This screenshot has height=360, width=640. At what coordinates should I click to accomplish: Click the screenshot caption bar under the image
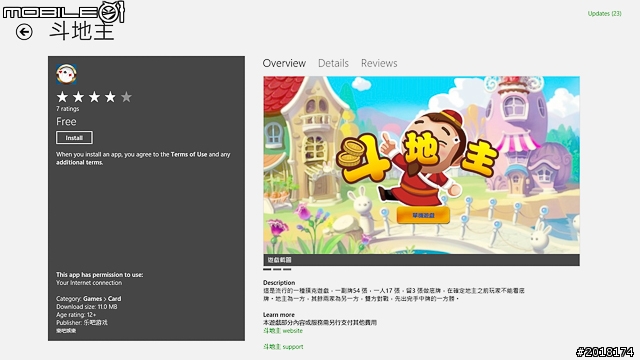(x=421, y=260)
